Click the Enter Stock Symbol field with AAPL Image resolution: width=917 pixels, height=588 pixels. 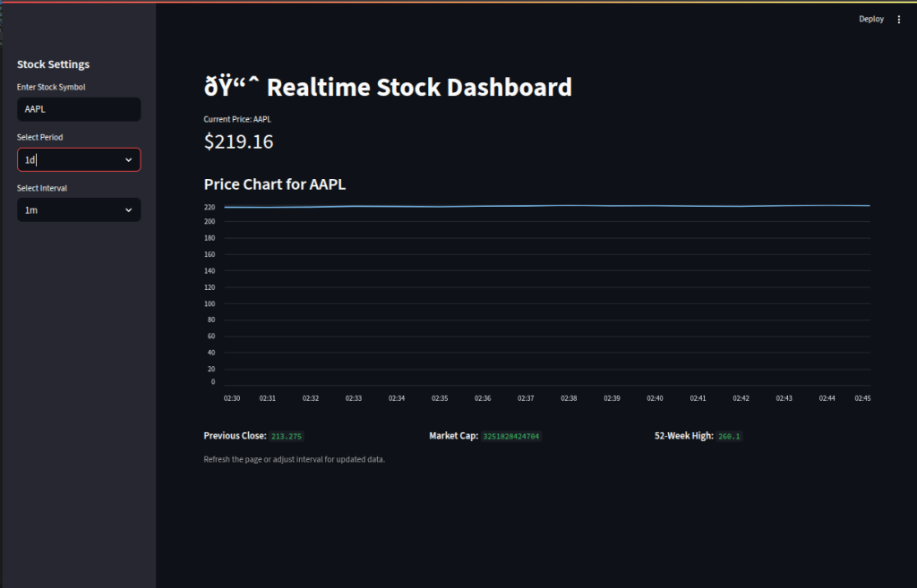tap(79, 109)
